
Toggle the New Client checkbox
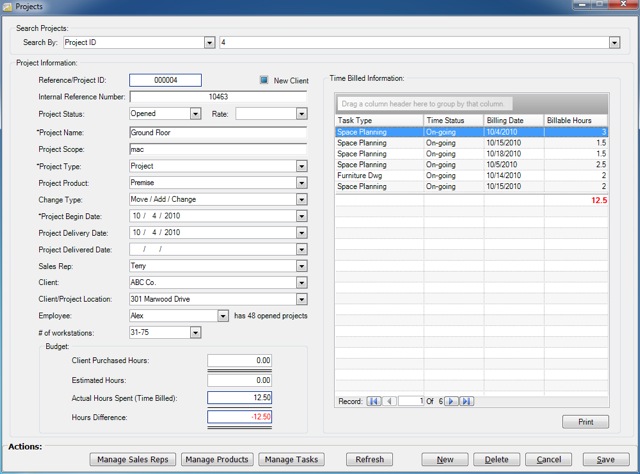click(x=265, y=80)
